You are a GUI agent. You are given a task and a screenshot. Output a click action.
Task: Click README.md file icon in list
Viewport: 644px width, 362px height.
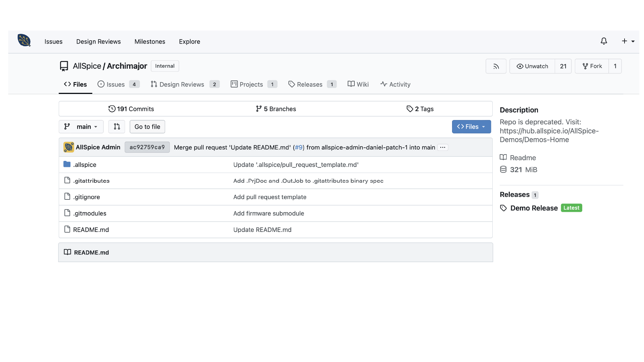pos(67,229)
